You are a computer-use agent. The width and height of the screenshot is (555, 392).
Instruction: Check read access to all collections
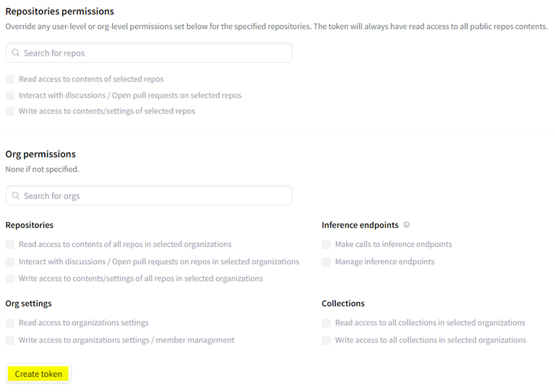click(327, 323)
